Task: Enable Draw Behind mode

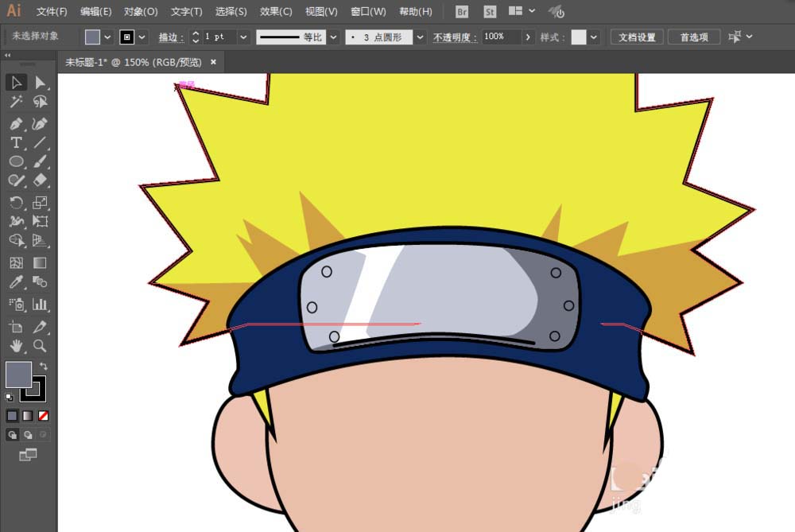Action: tap(28, 435)
